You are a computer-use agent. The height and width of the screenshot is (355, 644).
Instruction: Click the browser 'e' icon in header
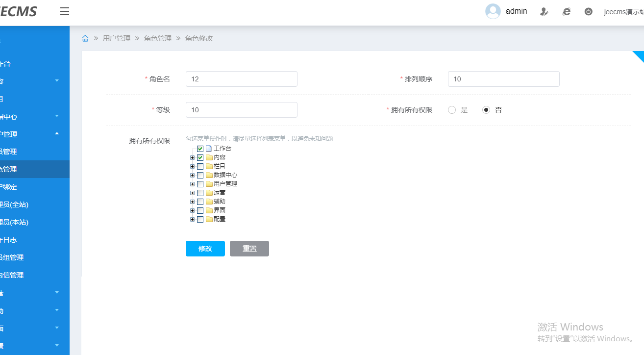(x=566, y=11)
